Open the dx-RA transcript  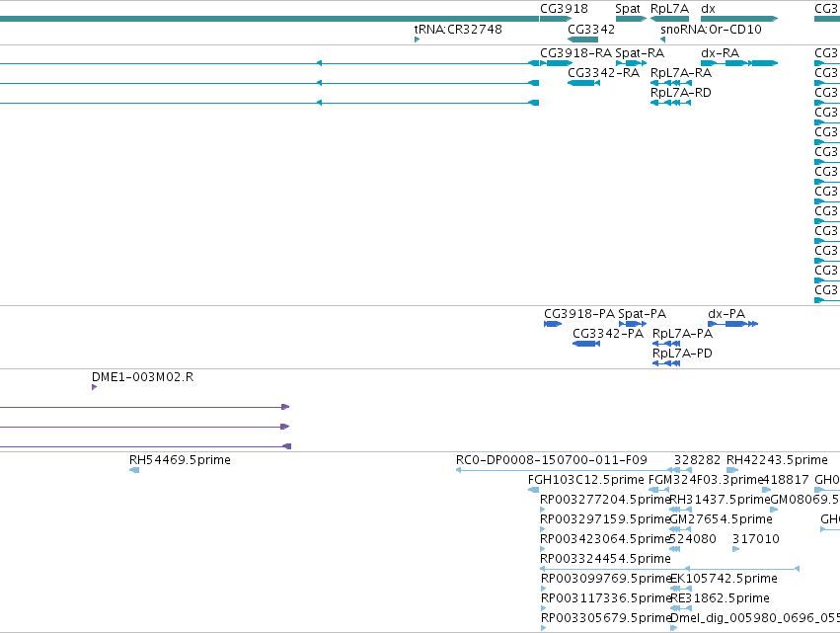click(739, 63)
